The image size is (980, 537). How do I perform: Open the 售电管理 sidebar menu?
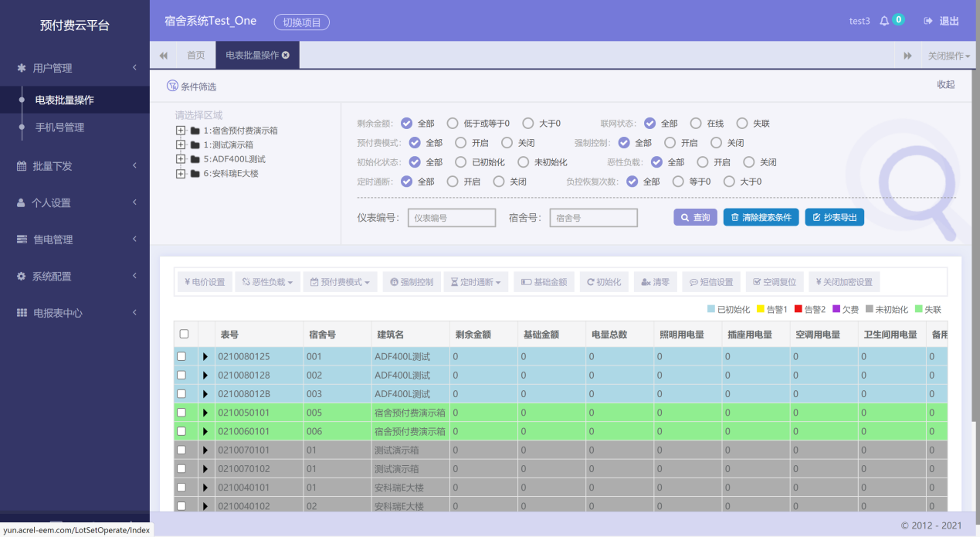[x=75, y=240]
